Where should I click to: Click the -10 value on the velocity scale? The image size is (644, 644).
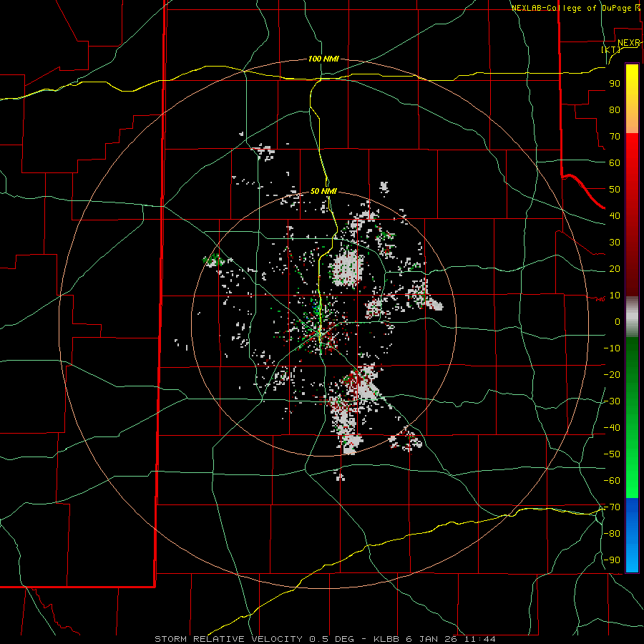click(x=612, y=348)
